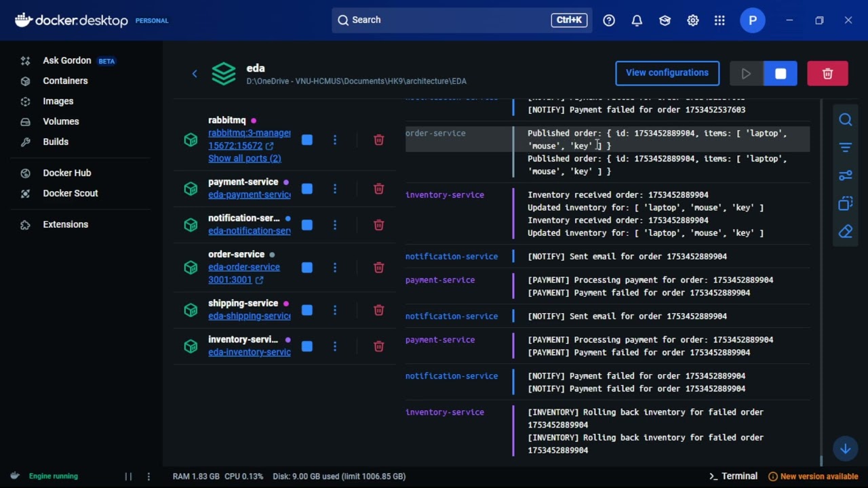Delete the shipping-service container
The width and height of the screenshot is (868, 488).
click(379, 310)
